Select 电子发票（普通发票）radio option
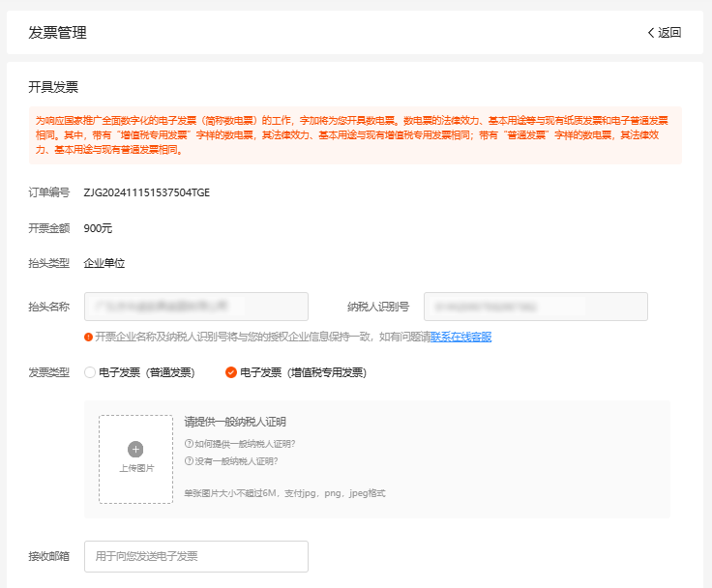Viewport: 712px width, 588px height. point(91,372)
